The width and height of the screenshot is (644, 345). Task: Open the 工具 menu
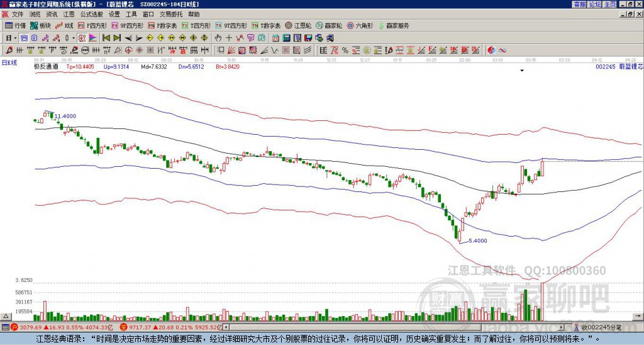pos(131,14)
